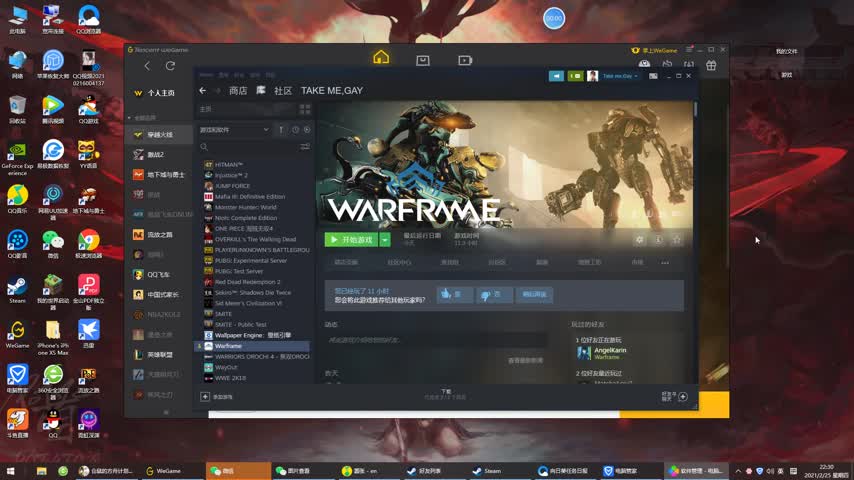Open the green Steam inbox icon
The image size is (854, 480).
pyautogui.click(x=575, y=76)
